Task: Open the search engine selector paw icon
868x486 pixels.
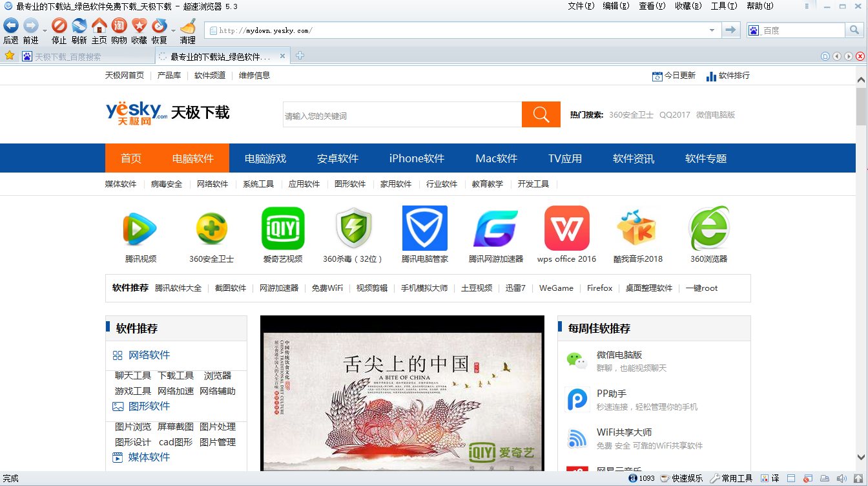Action: click(754, 30)
